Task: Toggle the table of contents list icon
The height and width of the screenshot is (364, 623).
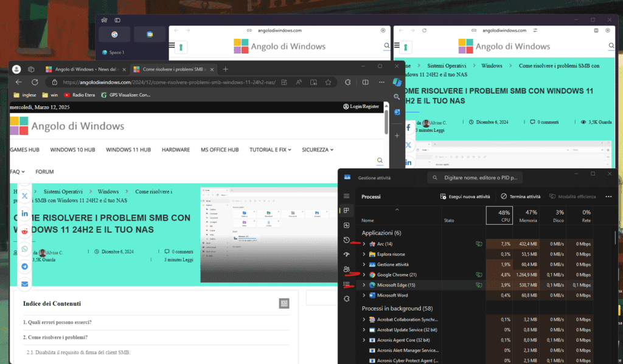Action: 284,303
